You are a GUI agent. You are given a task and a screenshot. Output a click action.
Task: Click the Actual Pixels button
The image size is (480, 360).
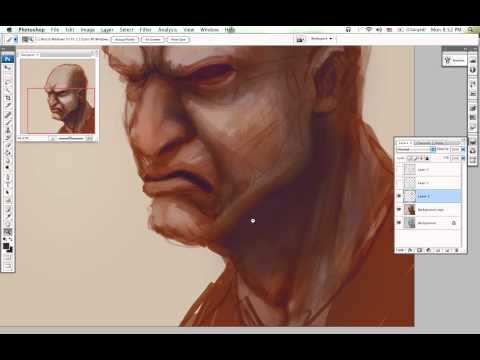(125, 39)
